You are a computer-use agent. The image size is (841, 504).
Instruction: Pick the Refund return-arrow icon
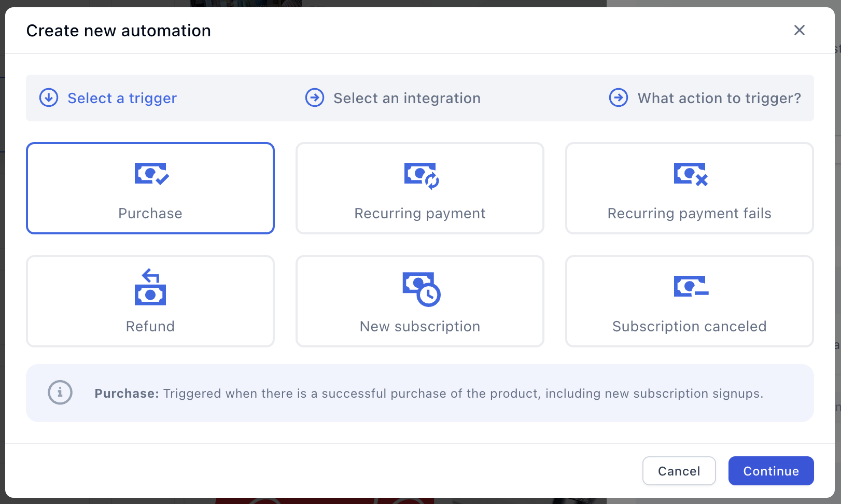coord(150,287)
